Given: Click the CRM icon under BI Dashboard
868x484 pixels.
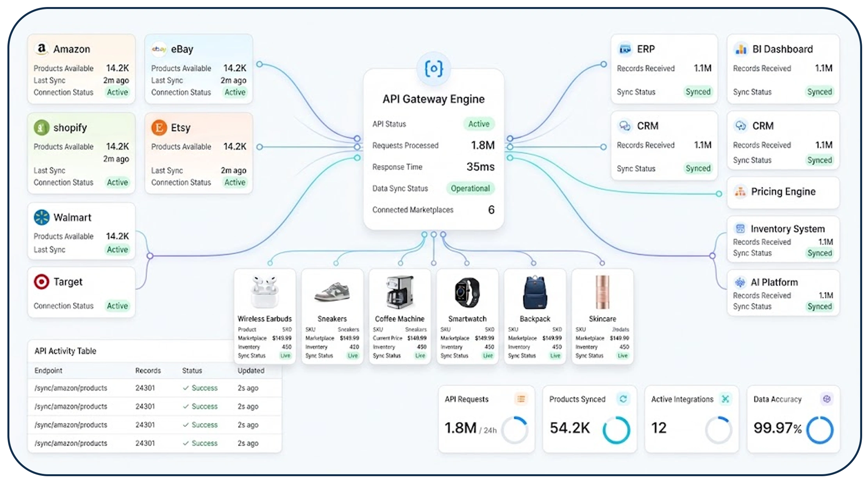Looking at the screenshot, I should 741,126.
